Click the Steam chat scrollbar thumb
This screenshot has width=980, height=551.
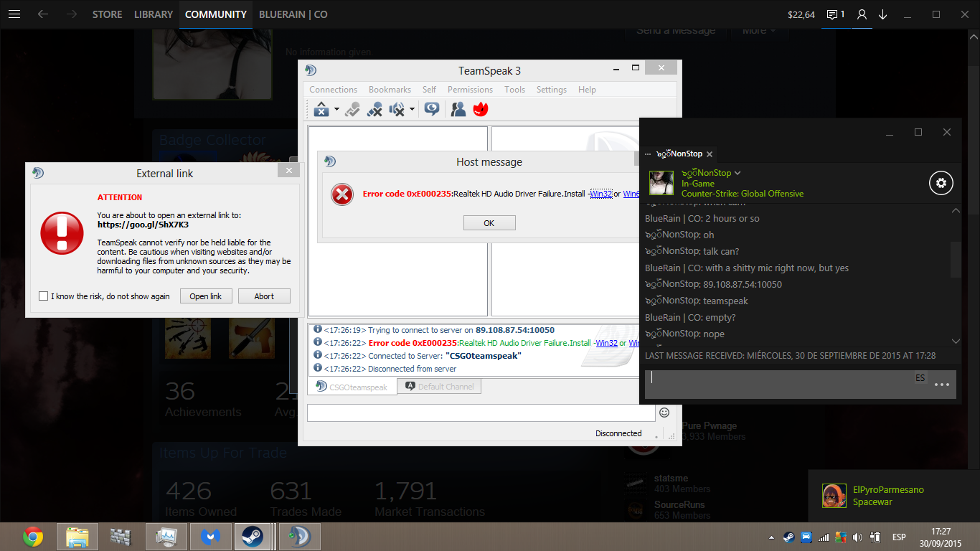(955, 259)
